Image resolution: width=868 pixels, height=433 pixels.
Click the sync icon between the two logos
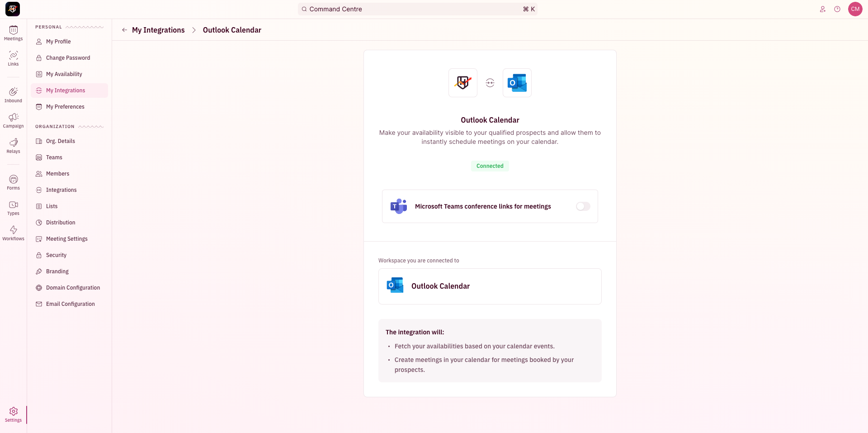pos(490,83)
